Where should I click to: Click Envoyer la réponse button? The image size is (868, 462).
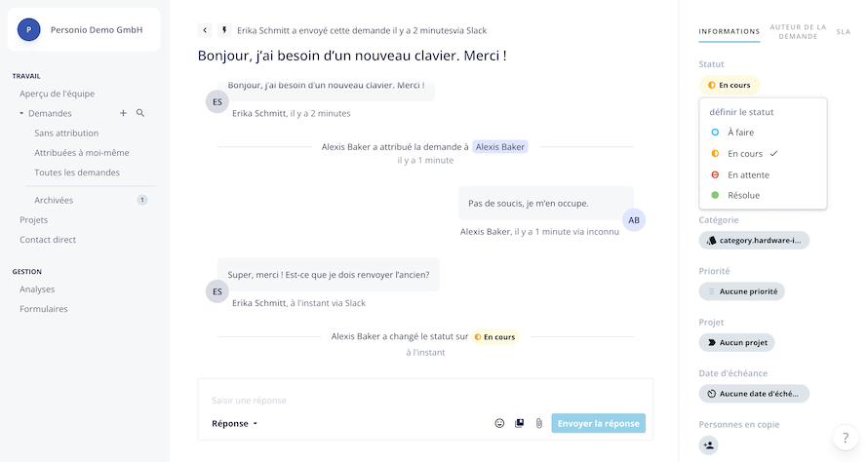(x=599, y=423)
